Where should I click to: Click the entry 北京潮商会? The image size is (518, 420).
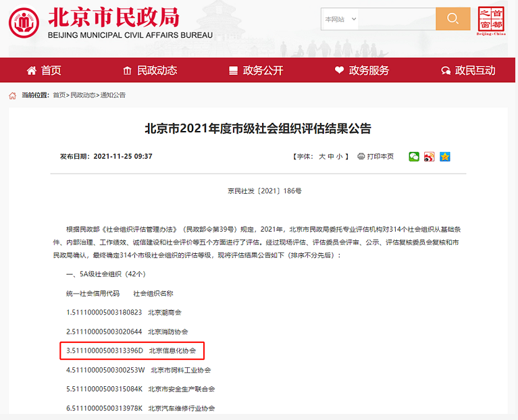pyautogui.click(x=165, y=313)
